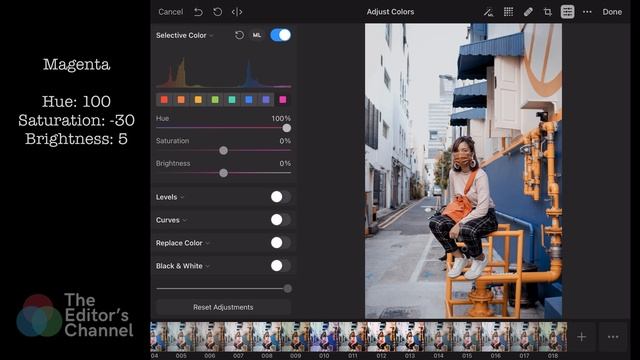Select the purple color swatch
The height and width of the screenshot is (360, 640).
[266, 100]
